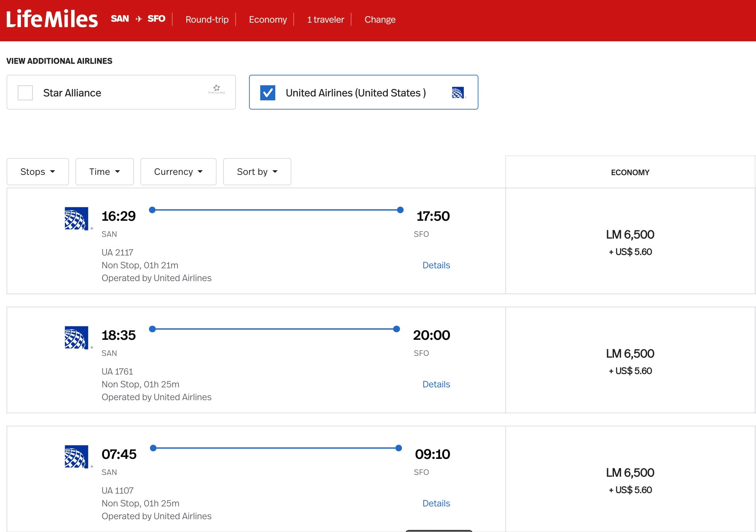Click the airplane icon between SAN and SFO
The height and width of the screenshot is (532, 756).
click(138, 19)
